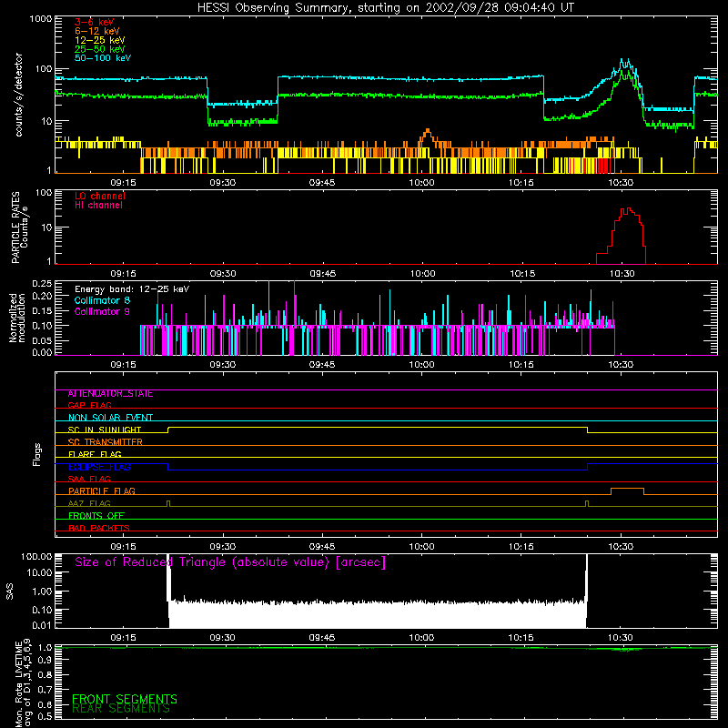Click the FLARE_FLAG label
Image resolution: width=728 pixels, height=728 pixels.
tap(95, 454)
